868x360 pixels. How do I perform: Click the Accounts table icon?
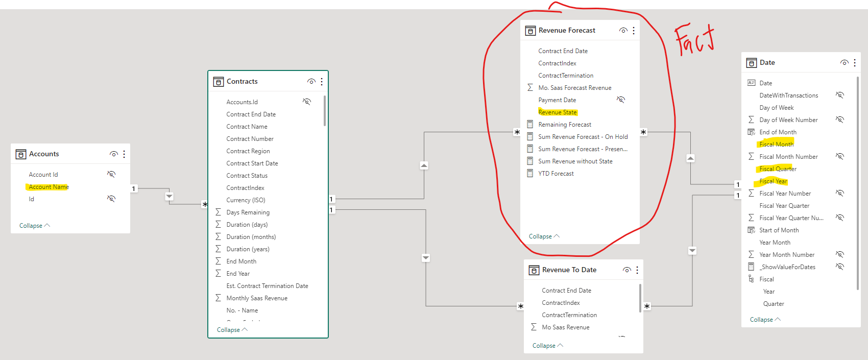point(21,154)
